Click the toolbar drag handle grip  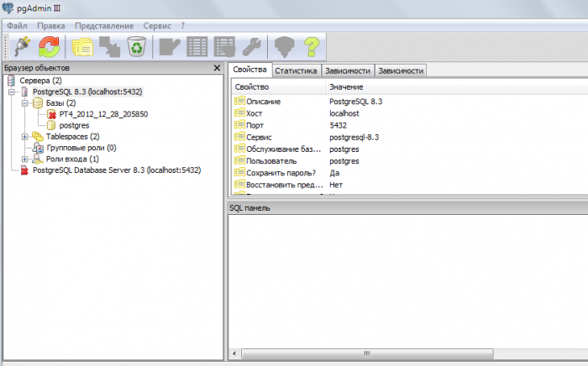[x=6, y=47]
